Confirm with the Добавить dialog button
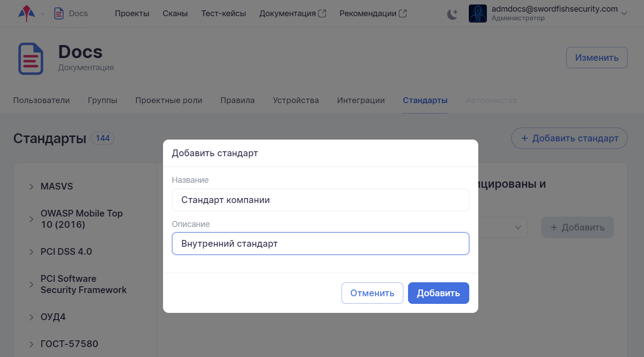Image resolution: width=644 pixels, height=357 pixels. tap(438, 293)
